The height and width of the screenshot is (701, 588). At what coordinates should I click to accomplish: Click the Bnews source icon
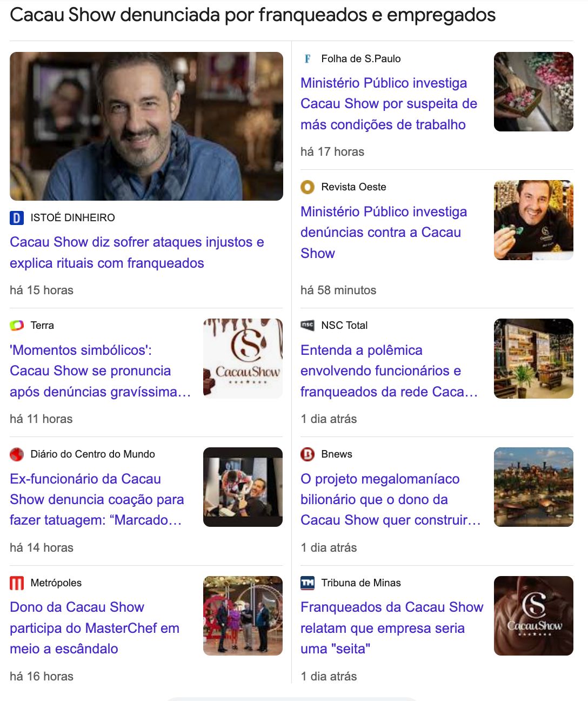[308, 454]
